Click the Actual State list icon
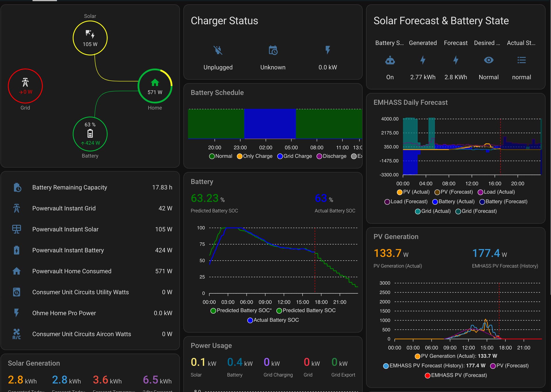Image resolution: width=551 pixels, height=392 pixels. click(521, 60)
